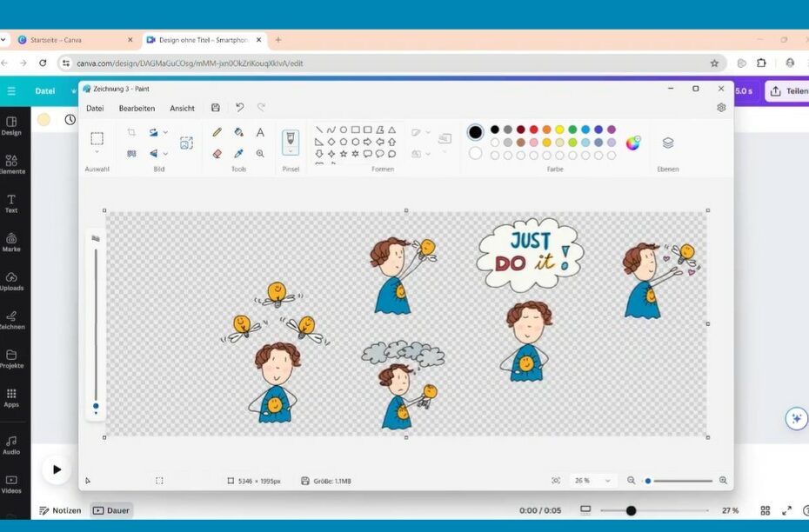This screenshot has width=809, height=532.
Task: Expand the Pinsel brush dropdown
Action: tap(291, 153)
